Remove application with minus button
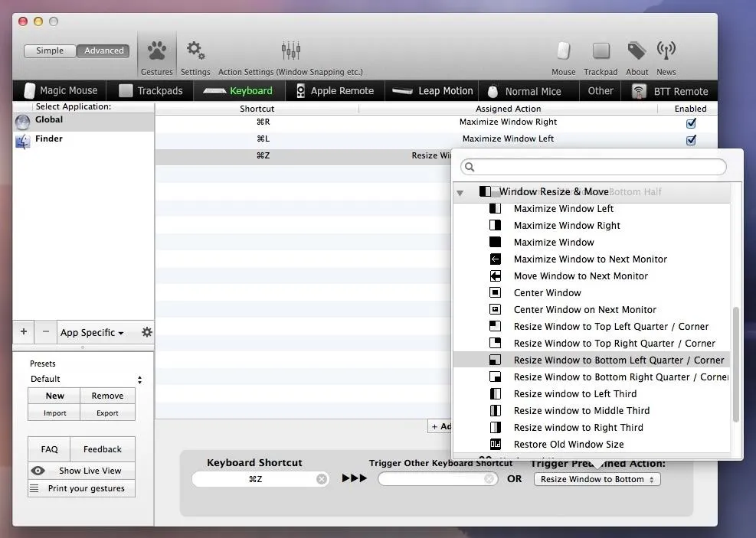Screen dimensions: 756x538 pyautogui.click(x=46, y=331)
